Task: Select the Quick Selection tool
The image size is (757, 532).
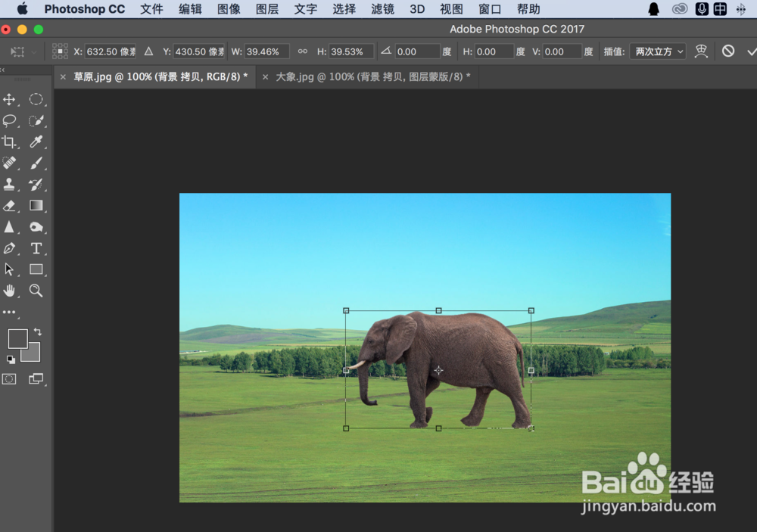Action: tap(36, 120)
